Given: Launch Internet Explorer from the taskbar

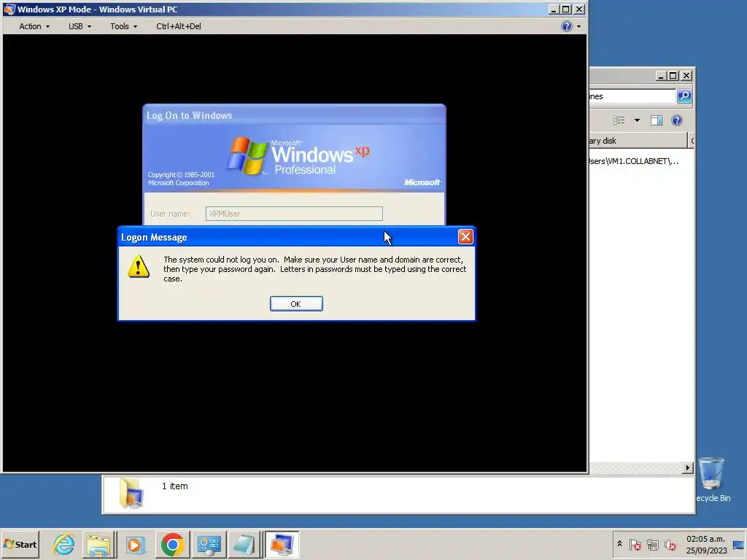Looking at the screenshot, I should pyautogui.click(x=64, y=544).
